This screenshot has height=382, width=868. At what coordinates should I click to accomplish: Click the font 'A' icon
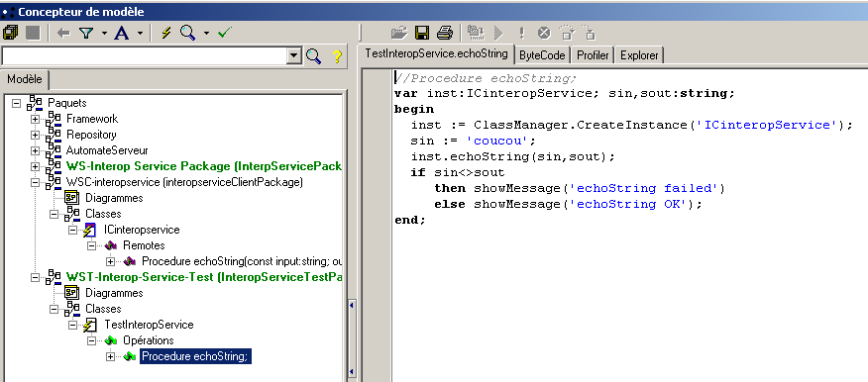(x=121, y=34)
